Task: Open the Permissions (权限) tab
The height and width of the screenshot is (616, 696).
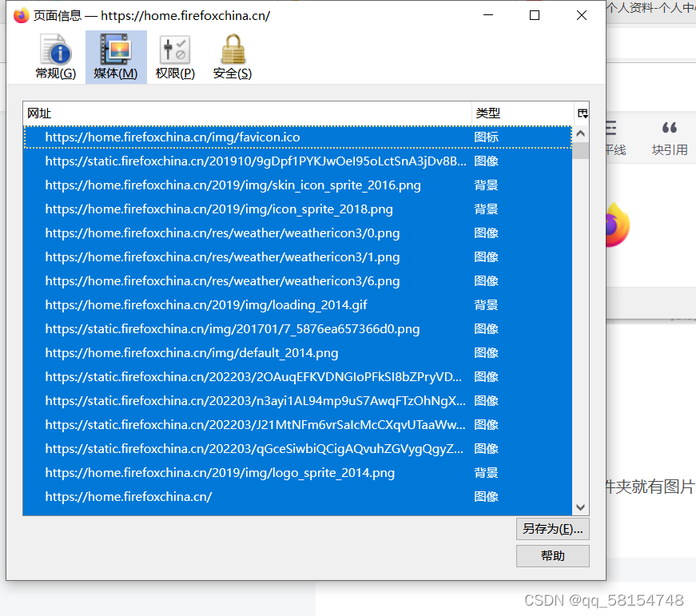Action: [175, 58]
